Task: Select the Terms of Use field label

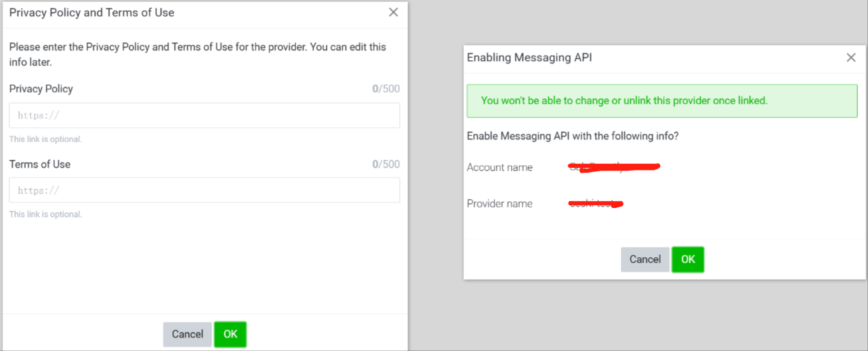Action: [40, 164]
